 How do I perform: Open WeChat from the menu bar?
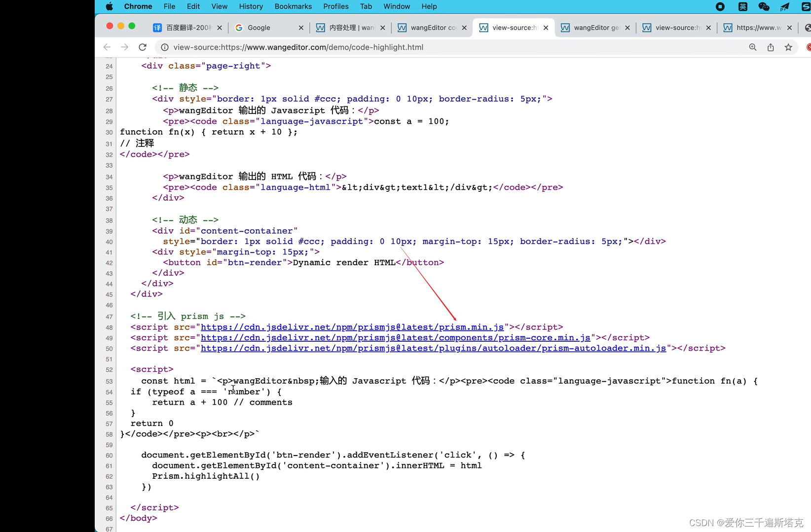pos(763,6)
